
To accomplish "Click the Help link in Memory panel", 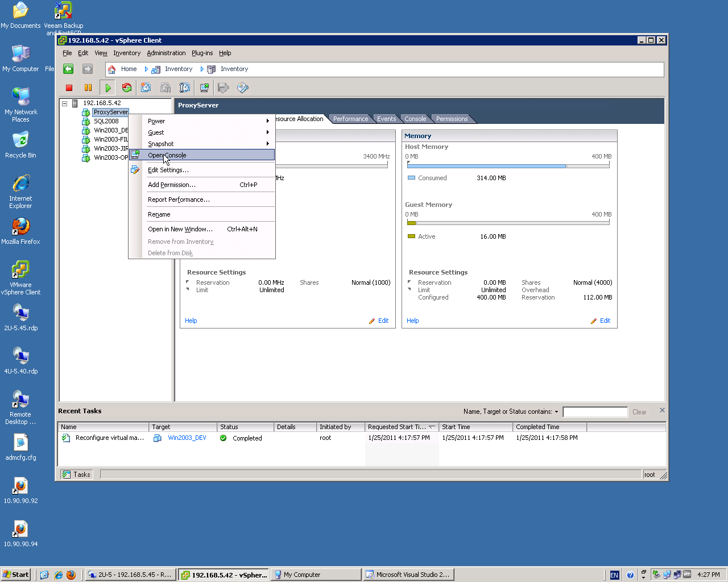I will pyautogui.click(x=413, y=321).
